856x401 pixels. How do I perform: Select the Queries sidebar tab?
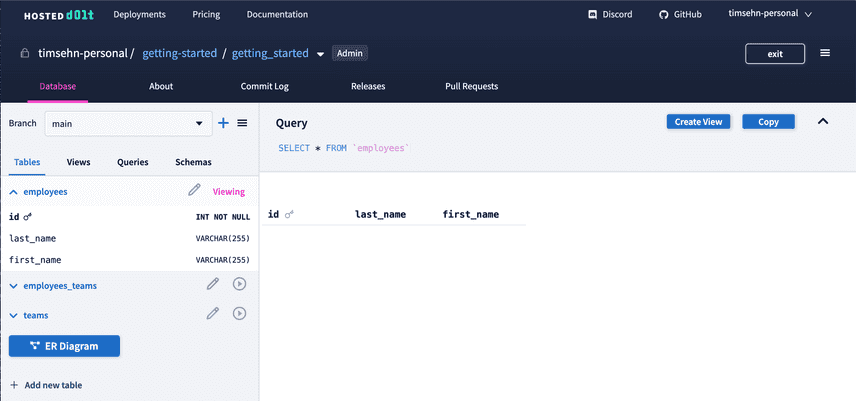click(133, 162)
